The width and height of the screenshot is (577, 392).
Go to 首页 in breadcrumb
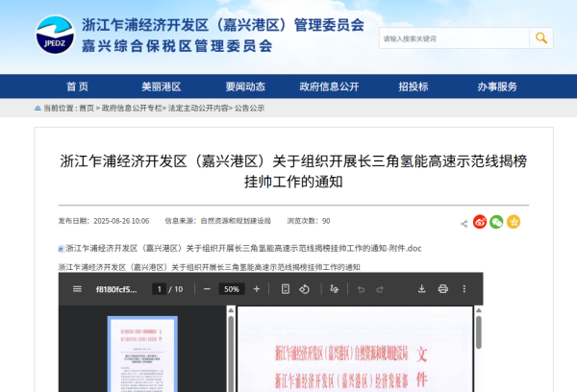pos(87,109)
